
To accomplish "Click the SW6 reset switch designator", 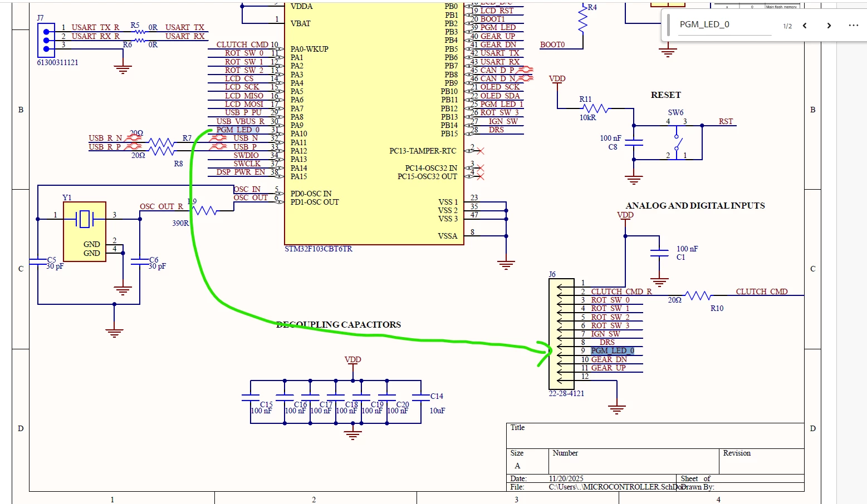I will pyautogui.click(x=675, y=113).
